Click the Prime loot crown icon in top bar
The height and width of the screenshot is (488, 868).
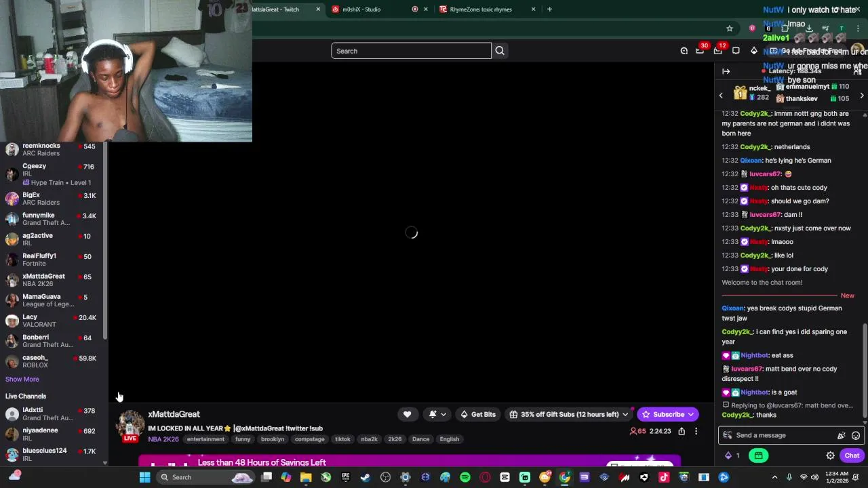point(684,51)
